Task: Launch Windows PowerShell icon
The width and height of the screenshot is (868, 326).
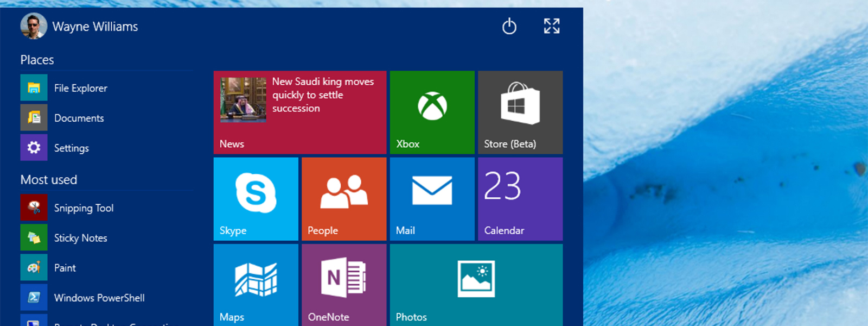Action: 34,298
